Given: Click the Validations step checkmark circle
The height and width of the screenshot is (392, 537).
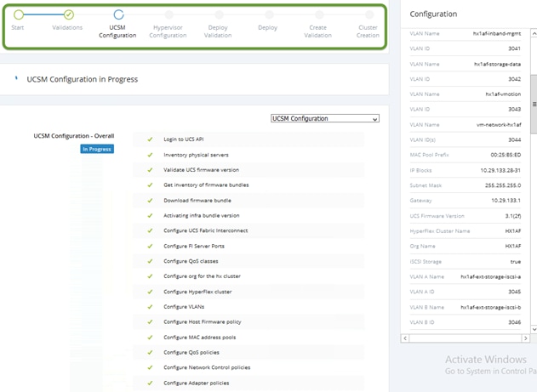Looking at the screenshot, I should tap(69, 14).
